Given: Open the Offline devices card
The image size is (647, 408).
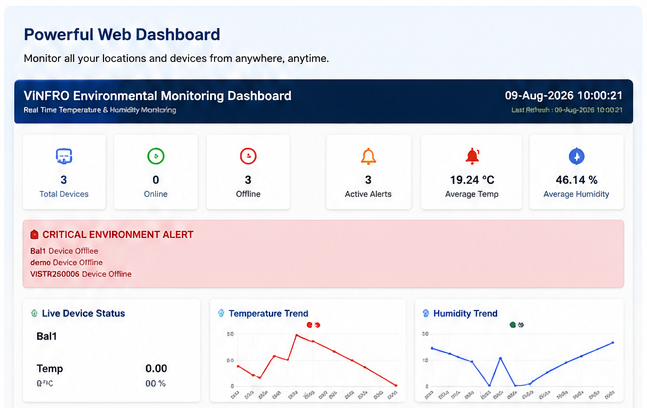Looking at the screenshot, I should [248, 172].
